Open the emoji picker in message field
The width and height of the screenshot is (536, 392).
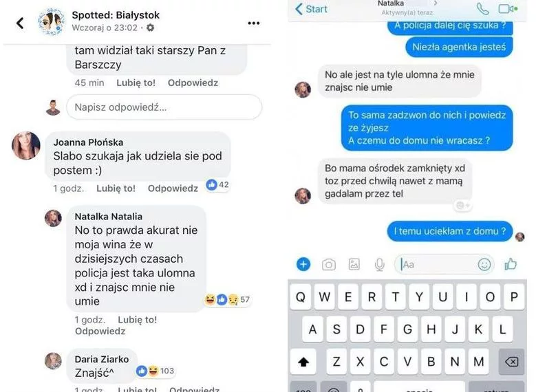click(484, 264)
